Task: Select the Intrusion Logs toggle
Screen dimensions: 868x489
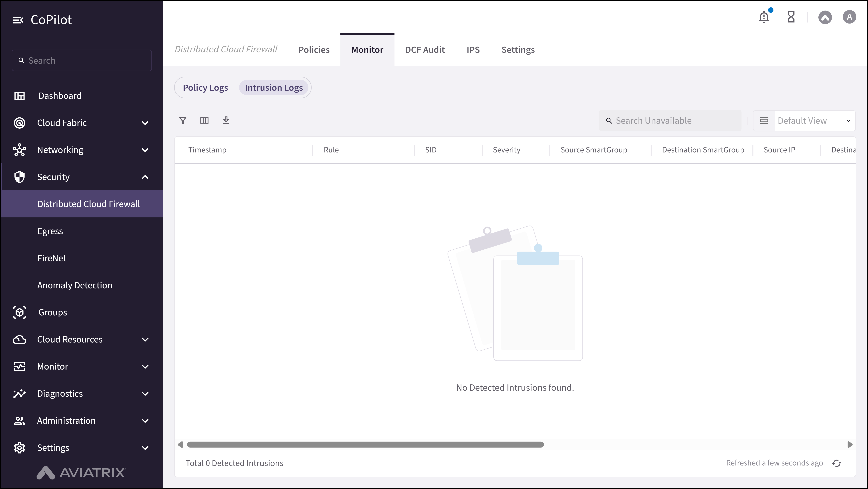Action: (274, 87)
